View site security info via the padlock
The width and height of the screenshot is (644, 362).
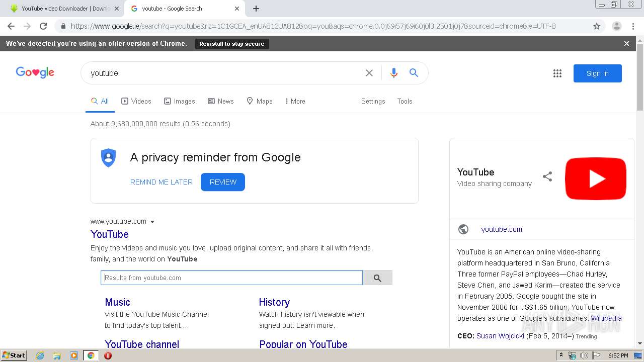(63, 26)
